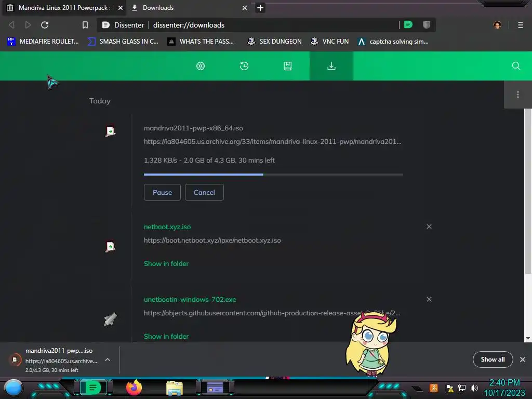Click the shield icon in address bar
Screen dimensions: 532x399
427,24
